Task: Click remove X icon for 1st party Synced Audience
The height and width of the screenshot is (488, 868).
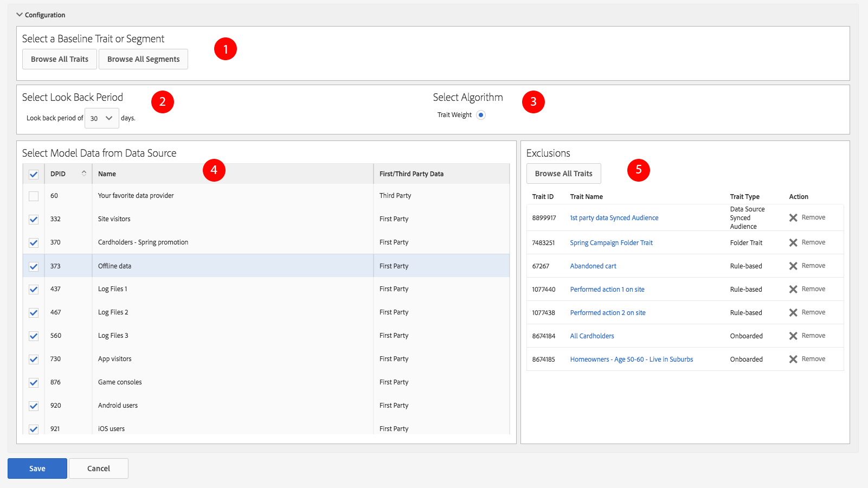Action: (793, 217)
